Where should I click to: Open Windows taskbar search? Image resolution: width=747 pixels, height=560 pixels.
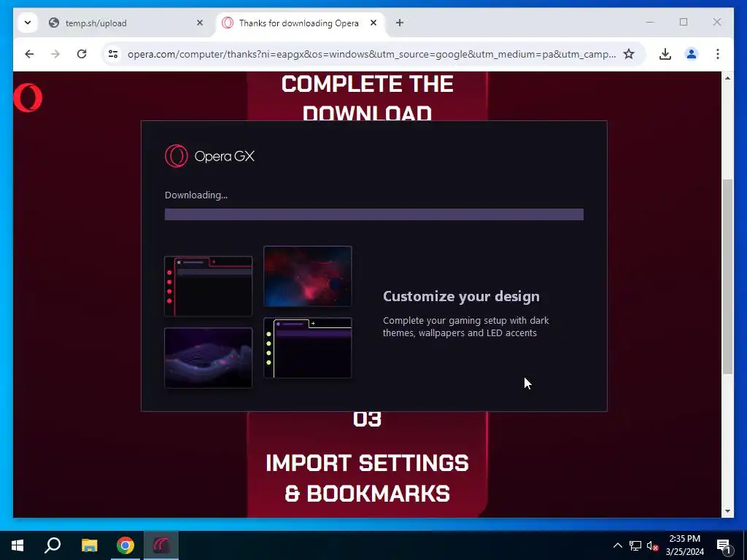tap(53, 545)
